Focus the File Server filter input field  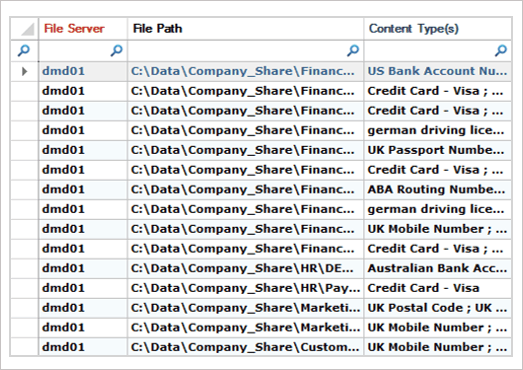pos(83,51)
